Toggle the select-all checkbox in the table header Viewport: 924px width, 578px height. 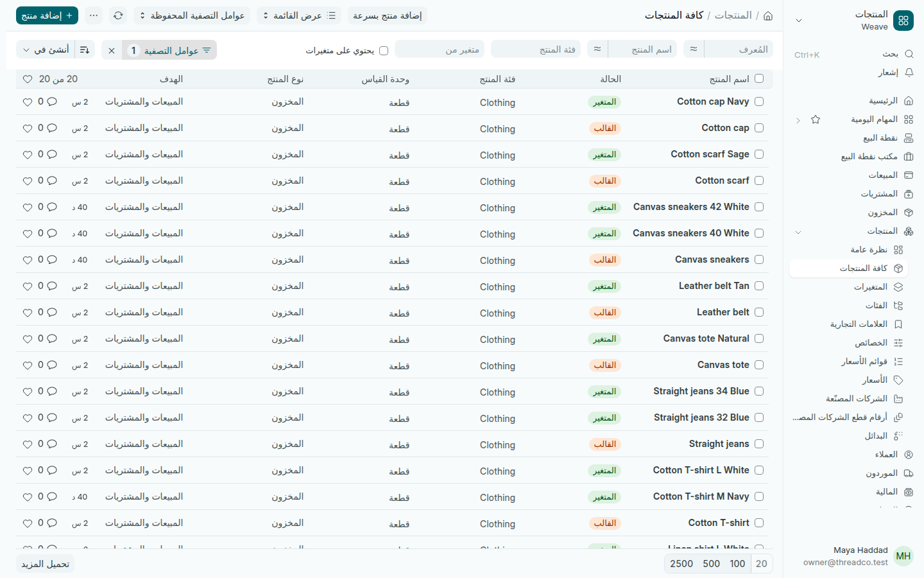(x=759, y=78)
